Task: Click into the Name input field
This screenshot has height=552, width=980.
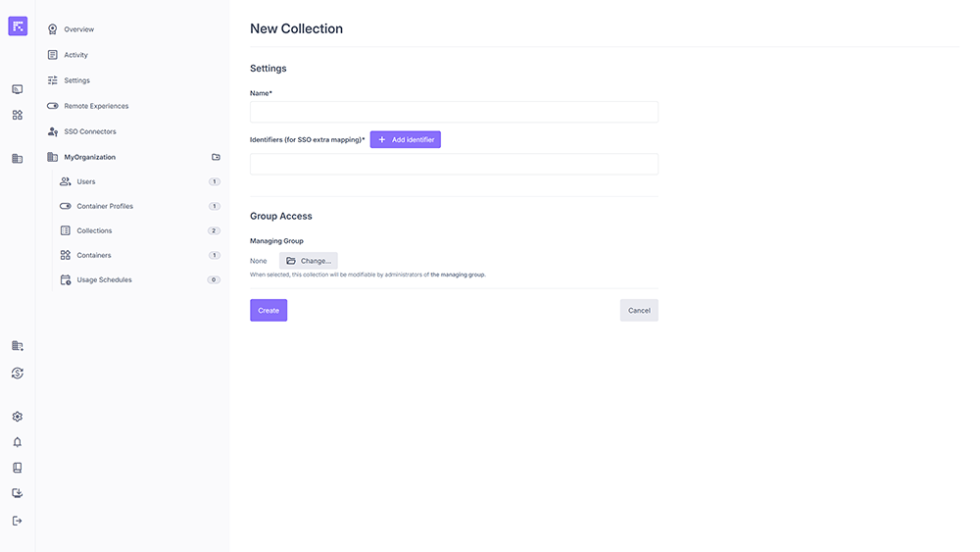Action: point(454,112)
